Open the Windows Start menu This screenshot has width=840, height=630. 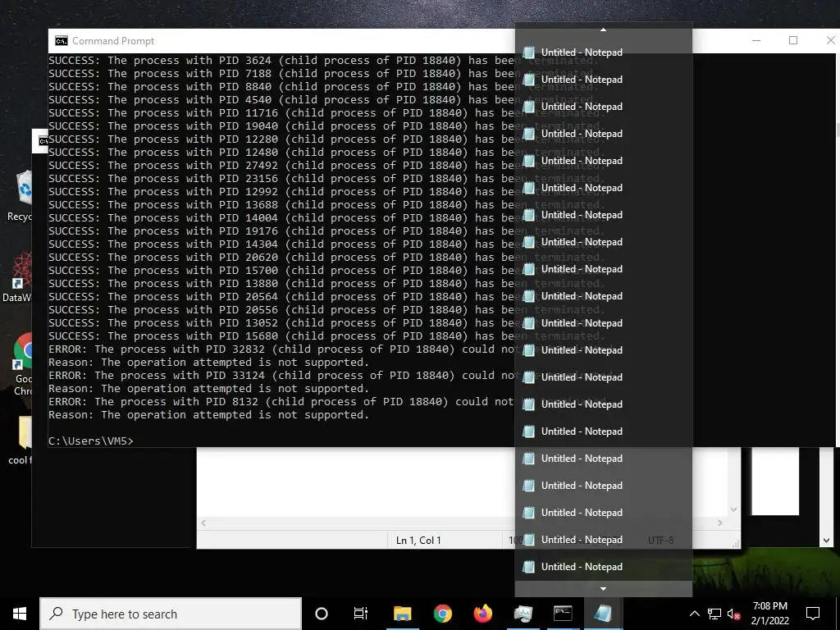point(20,614)
